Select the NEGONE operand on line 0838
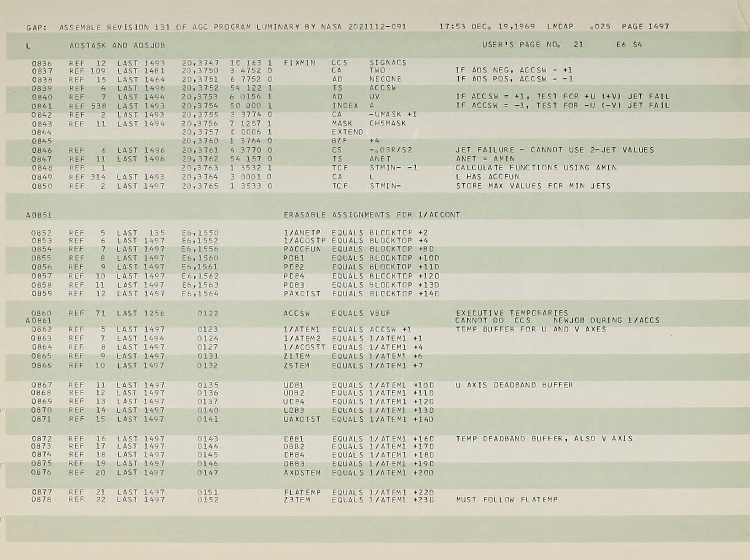The width and height of the screenshot is (750, 560). [385, 79]
